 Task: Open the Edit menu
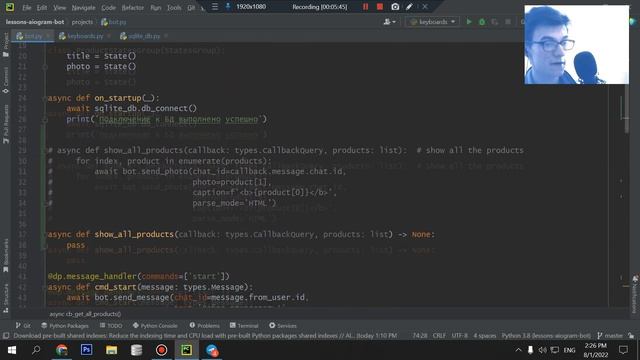pos(42,7)
